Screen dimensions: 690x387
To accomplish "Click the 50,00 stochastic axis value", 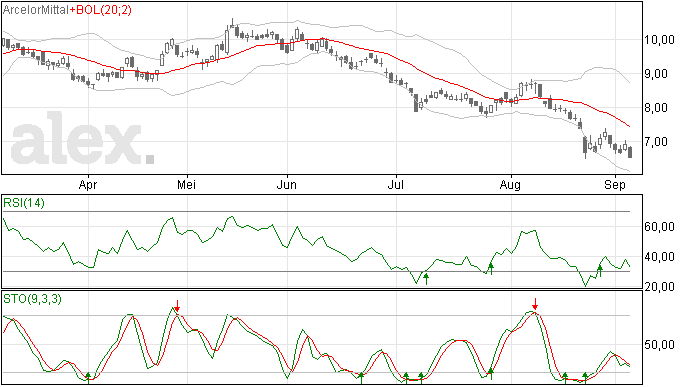I will [x=659, y=345].
